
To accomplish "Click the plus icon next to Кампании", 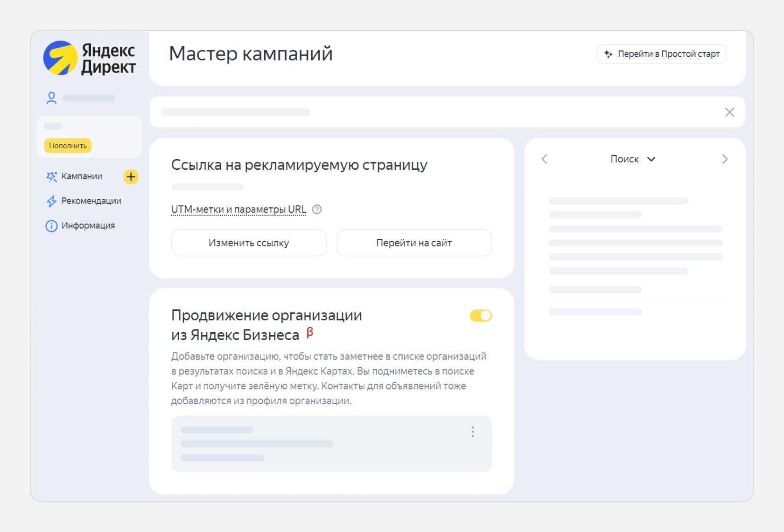I will pos(131,177).
